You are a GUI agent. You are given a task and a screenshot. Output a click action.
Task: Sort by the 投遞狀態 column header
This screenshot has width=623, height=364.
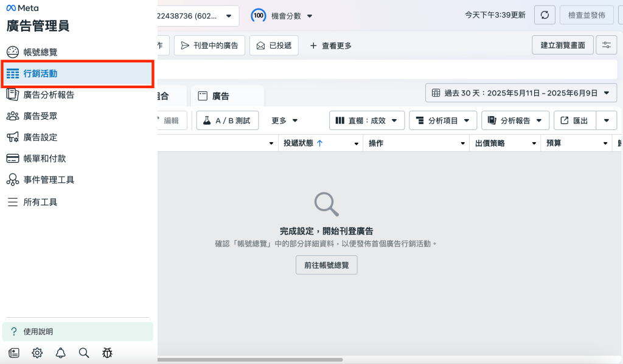[302, 143]
